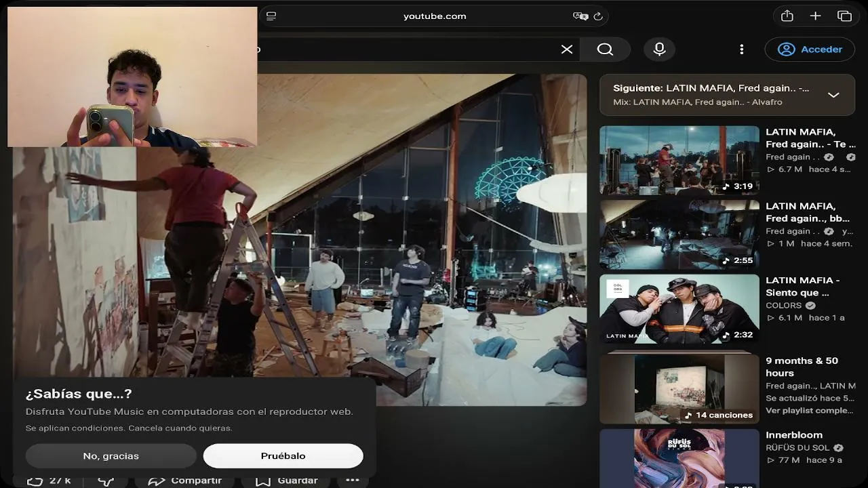868x488 pixels.
Task: Click the 'Se actualizó hace 5...' text
Action: tap(810, 398)
